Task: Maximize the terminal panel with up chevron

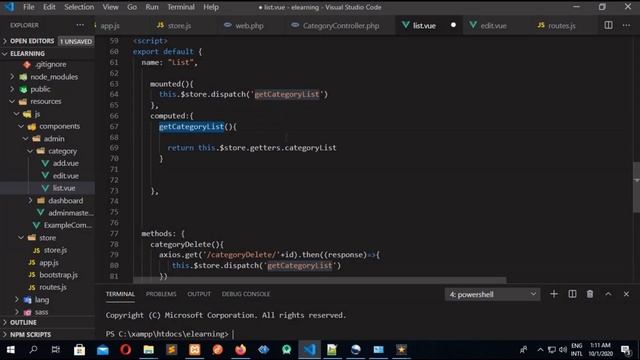Action: [x=608, y=294]
